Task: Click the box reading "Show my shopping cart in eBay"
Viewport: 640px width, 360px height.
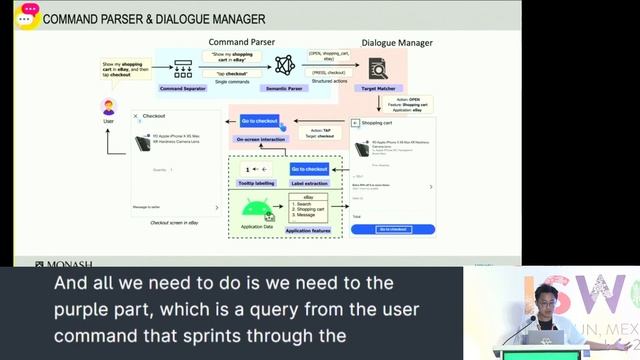Action: click(232, 57)
